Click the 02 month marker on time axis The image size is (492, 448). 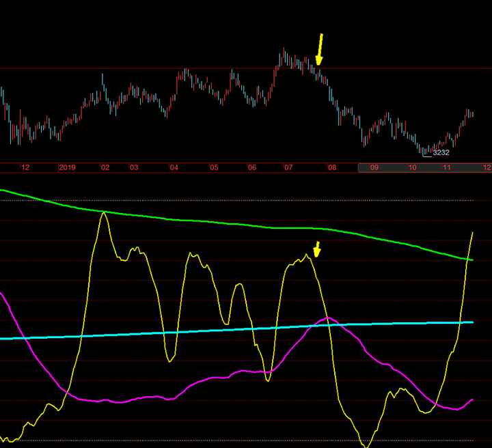click(105, 167)
